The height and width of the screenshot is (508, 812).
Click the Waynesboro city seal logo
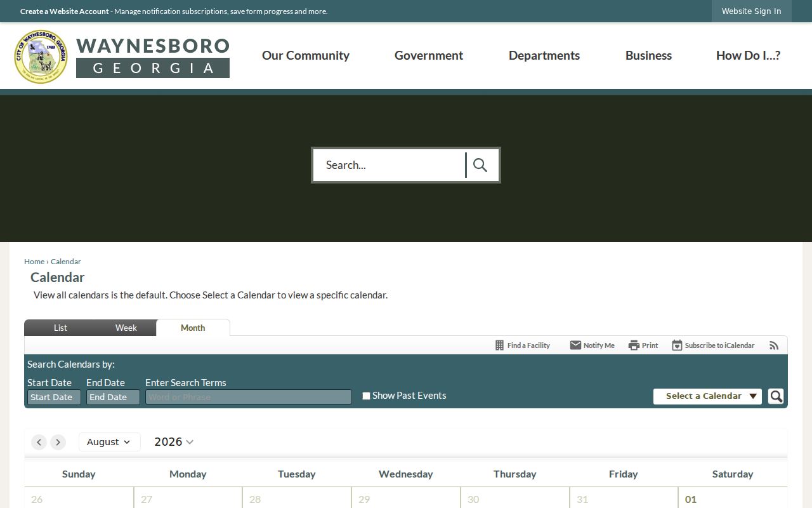pos(41,57)
